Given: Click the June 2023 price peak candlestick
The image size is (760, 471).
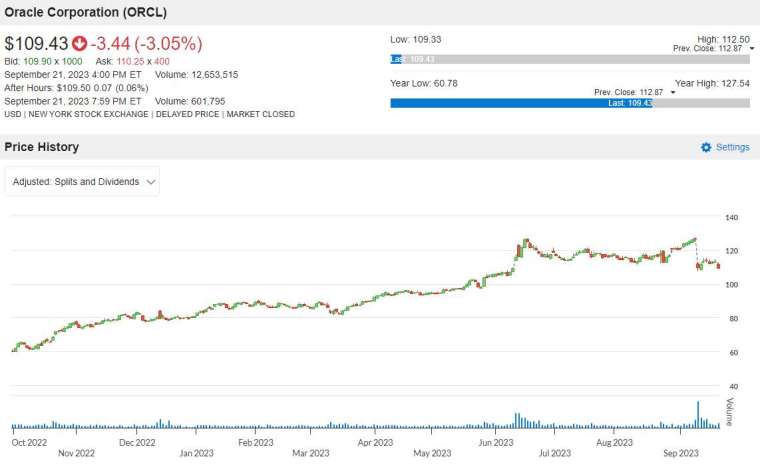Looking at the screenshot, I should click(x=525, y=242).
